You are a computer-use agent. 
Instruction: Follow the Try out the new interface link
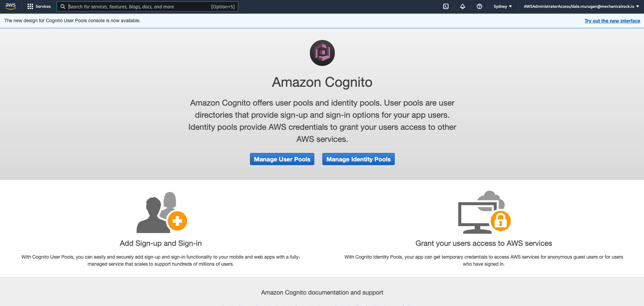click(x=612, y=21)
